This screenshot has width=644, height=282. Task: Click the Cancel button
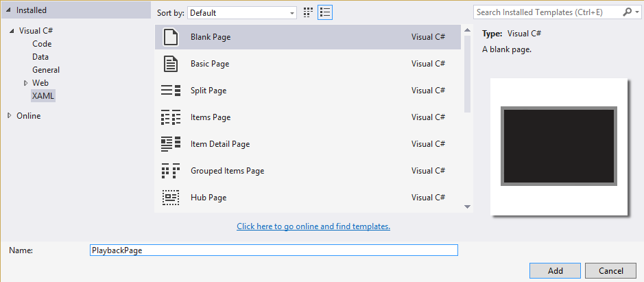pyautogui.click(x=610, y=271)
